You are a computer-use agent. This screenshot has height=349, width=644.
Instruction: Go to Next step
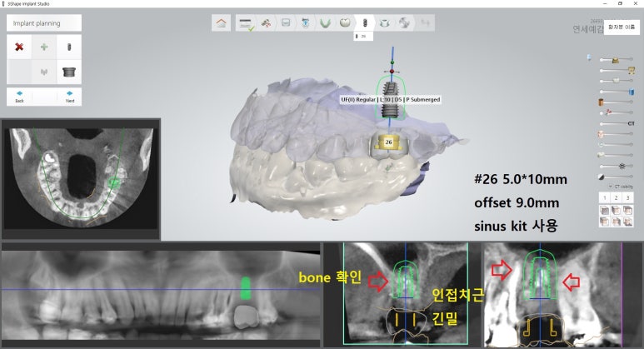click(69, 96)
